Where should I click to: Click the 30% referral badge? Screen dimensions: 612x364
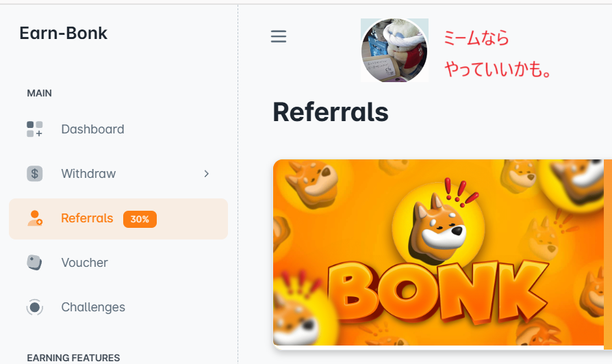coord(140,219)
